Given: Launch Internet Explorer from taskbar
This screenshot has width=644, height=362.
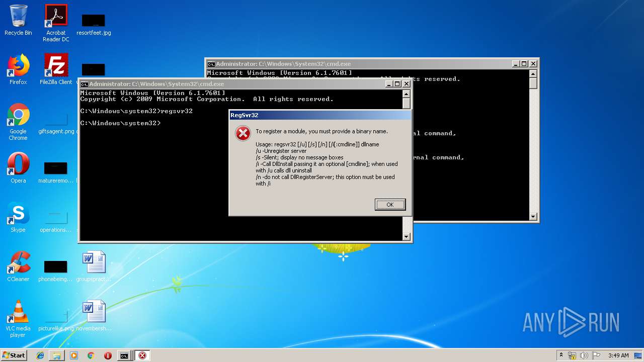Looking at the screenshot, I should coord(40,355).
